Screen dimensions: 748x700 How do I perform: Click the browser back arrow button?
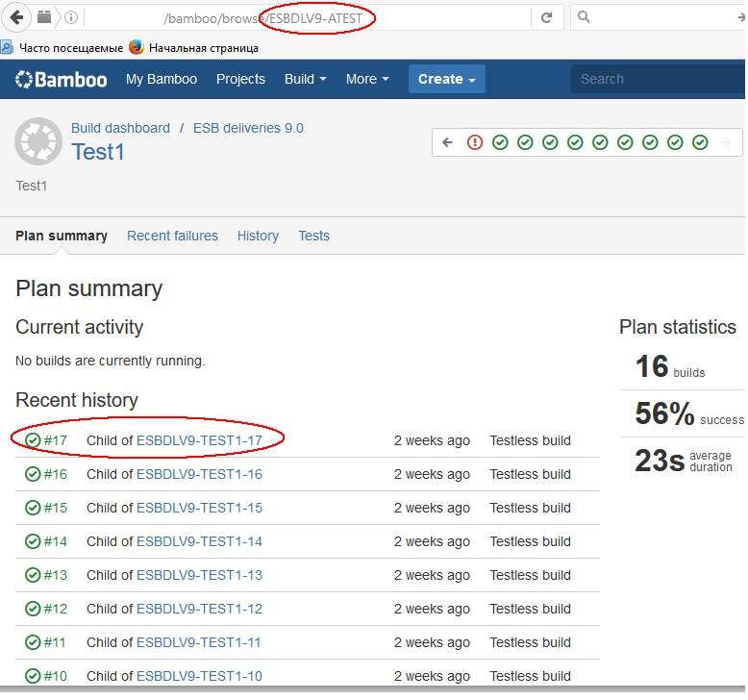[x=16, y=17]
